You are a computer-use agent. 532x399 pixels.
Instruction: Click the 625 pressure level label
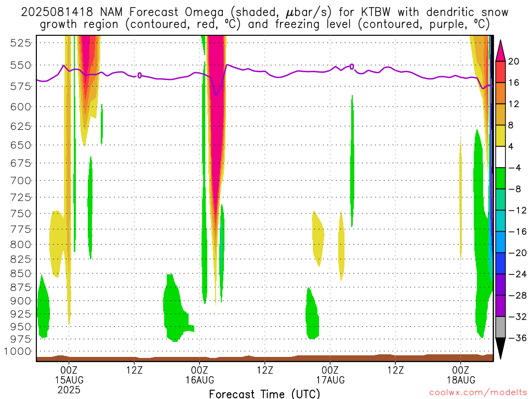pos(21,126)
